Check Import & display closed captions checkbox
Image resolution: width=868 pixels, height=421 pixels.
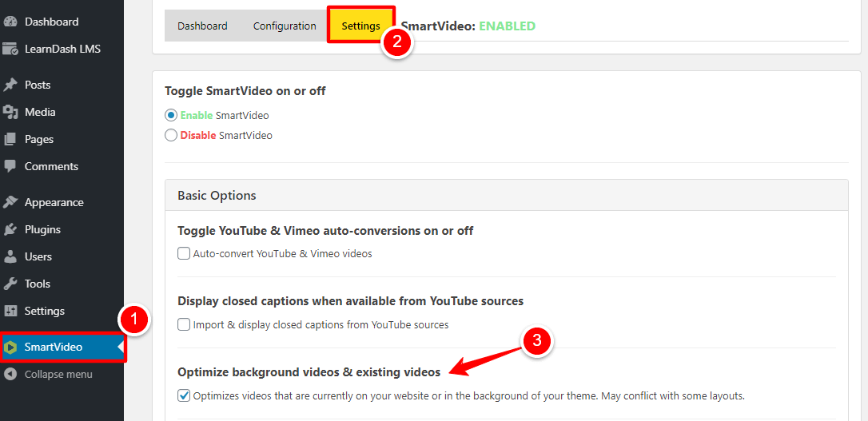pyautogui.click(x=184, y=325)
